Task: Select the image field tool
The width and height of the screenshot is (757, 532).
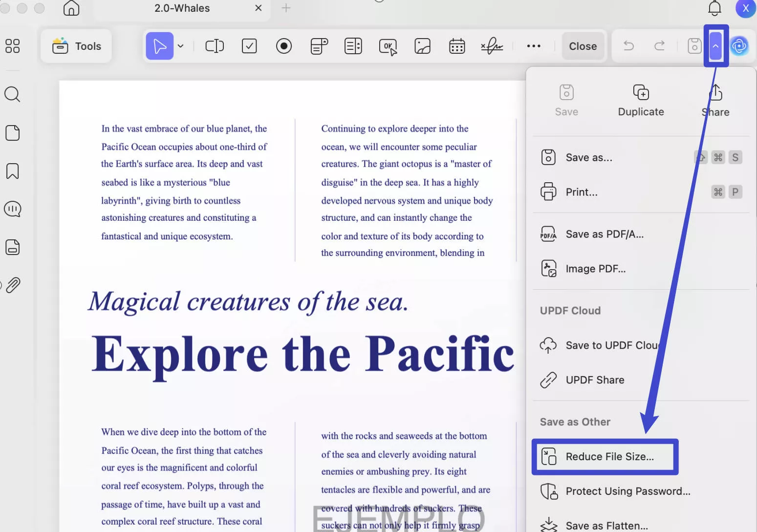Action: [x=422, y=46]
